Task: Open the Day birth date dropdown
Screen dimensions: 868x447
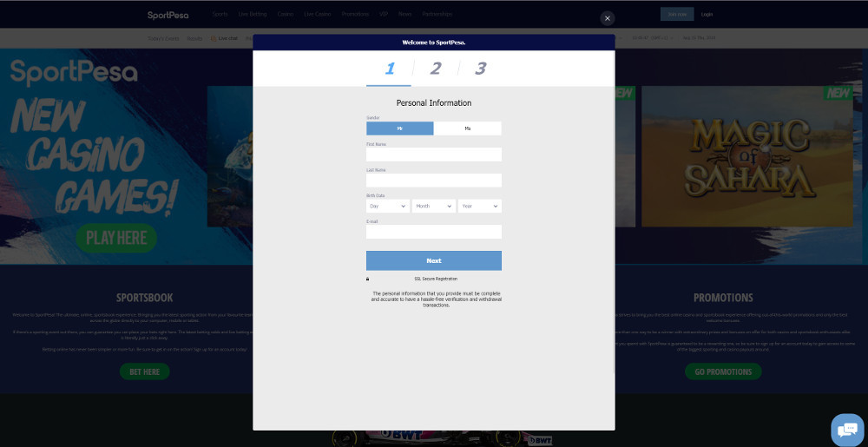Action: (388, 206)
